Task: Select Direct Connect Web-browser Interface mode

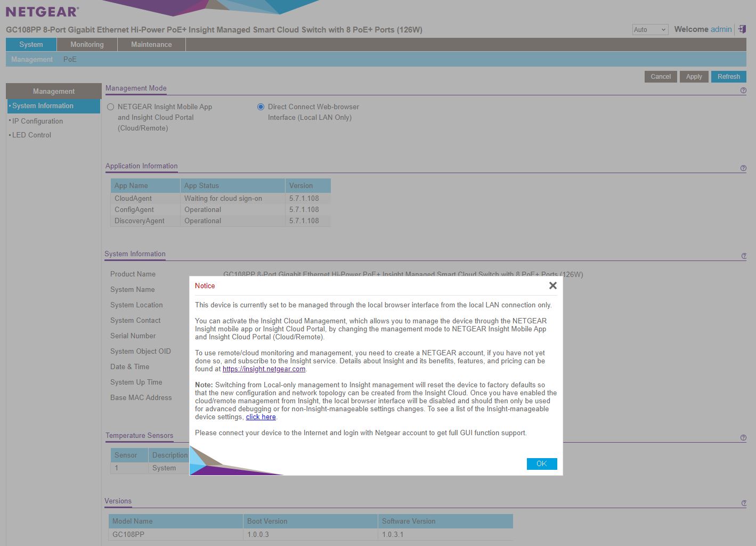Action: (x=261, y=107)
